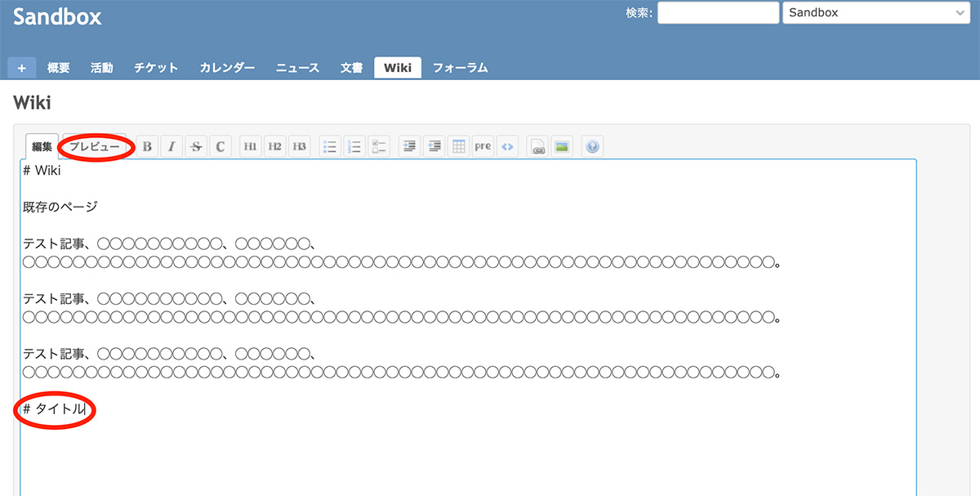The width and height of the screenshot is (980, 496).
Task: Select the Wiki tab
Action: (x=398, y=68)
